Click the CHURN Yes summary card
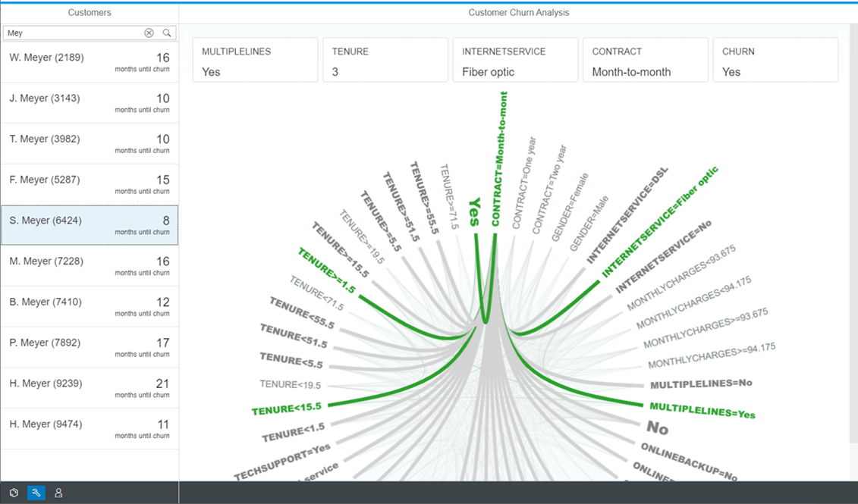This screenshot has width=858, height=504. coord(775,61)
